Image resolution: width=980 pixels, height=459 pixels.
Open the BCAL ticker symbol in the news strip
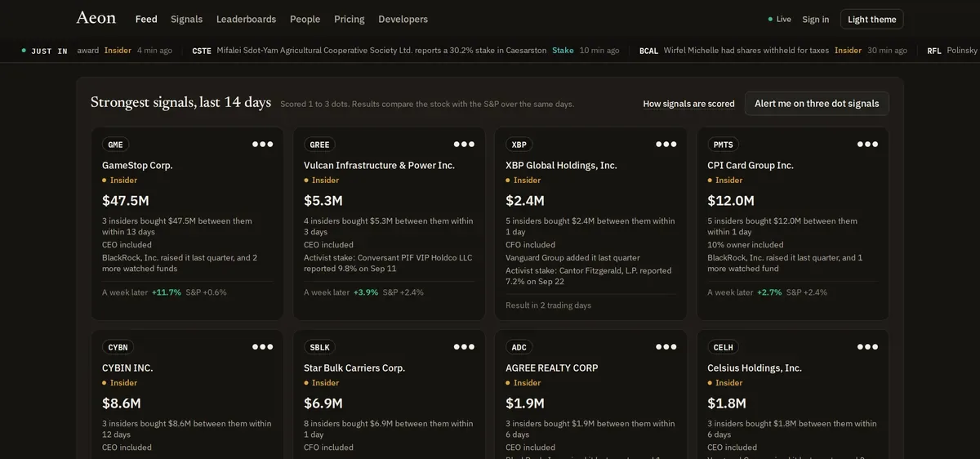click(x=648, y=51)
